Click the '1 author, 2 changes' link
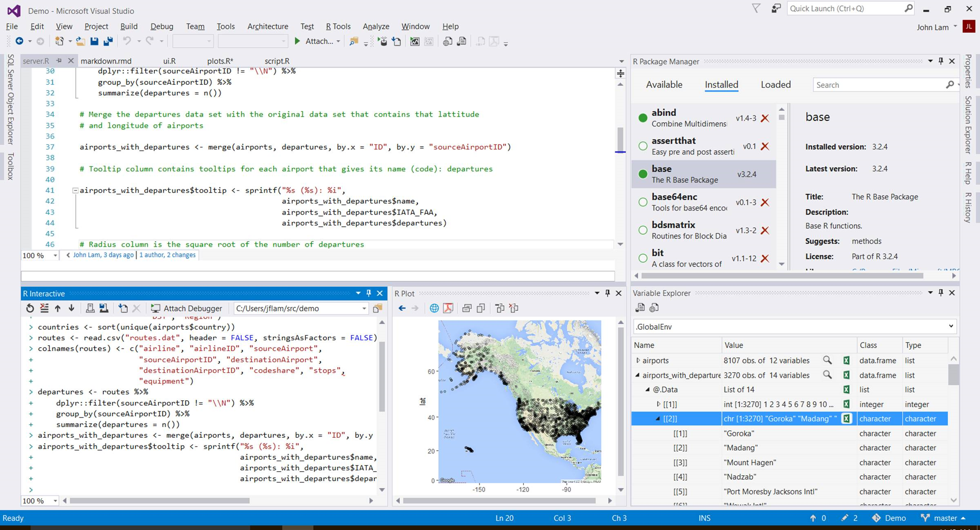This screenshot has height=530, width=980. coord(167,255)
